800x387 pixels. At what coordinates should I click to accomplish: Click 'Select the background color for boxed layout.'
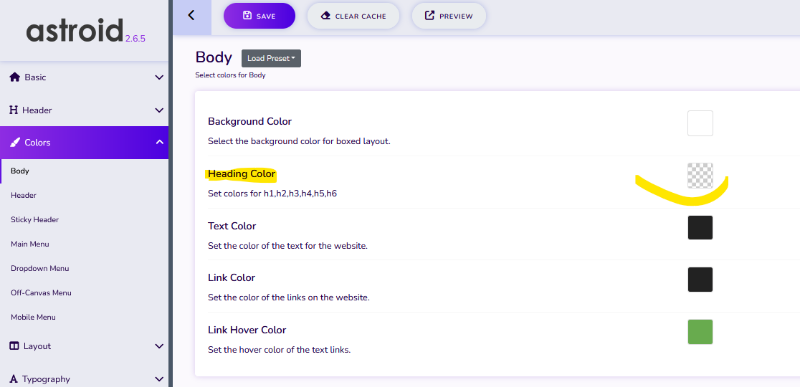pos(299,141)
